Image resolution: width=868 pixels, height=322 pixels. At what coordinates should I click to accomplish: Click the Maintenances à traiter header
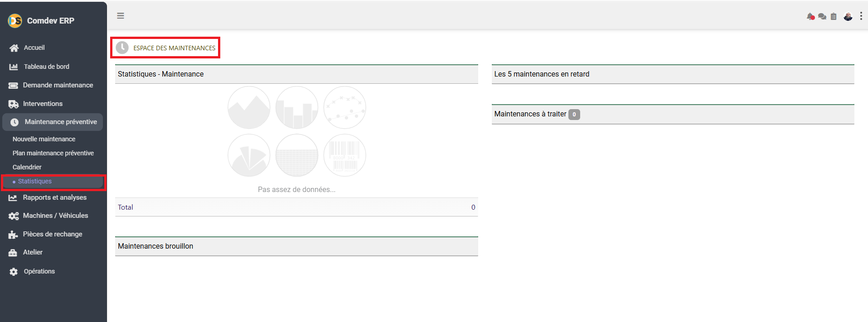point(673,114)
